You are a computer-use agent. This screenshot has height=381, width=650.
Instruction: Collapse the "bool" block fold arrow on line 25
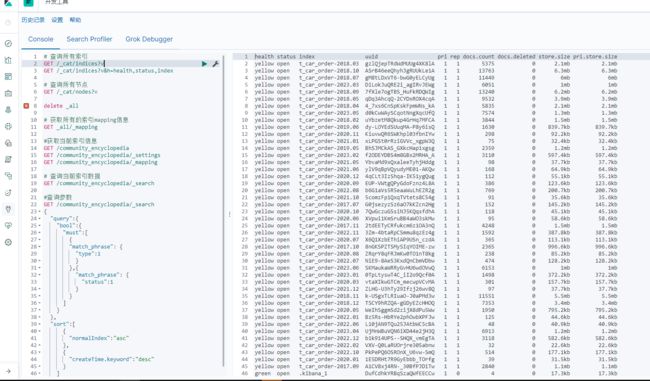[39, 226]
